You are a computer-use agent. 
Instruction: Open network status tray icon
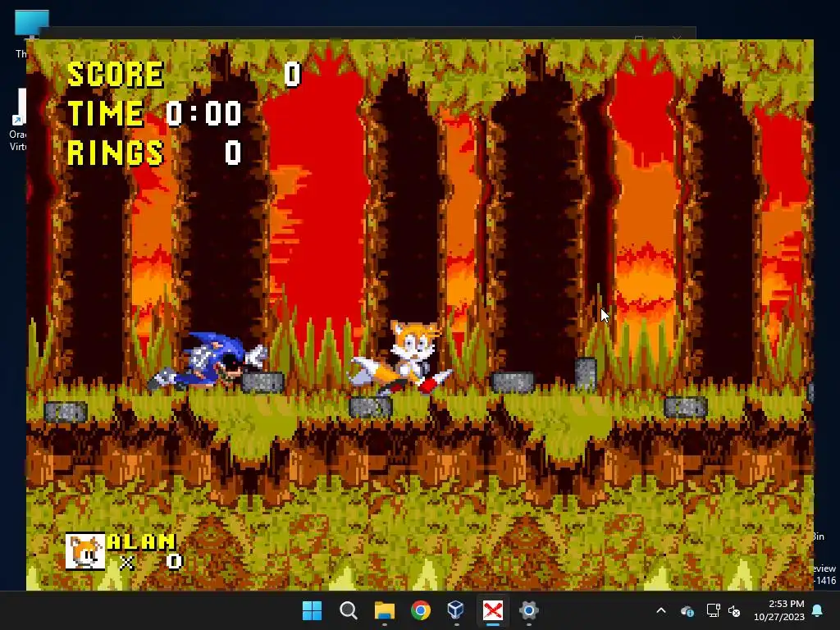713,610
